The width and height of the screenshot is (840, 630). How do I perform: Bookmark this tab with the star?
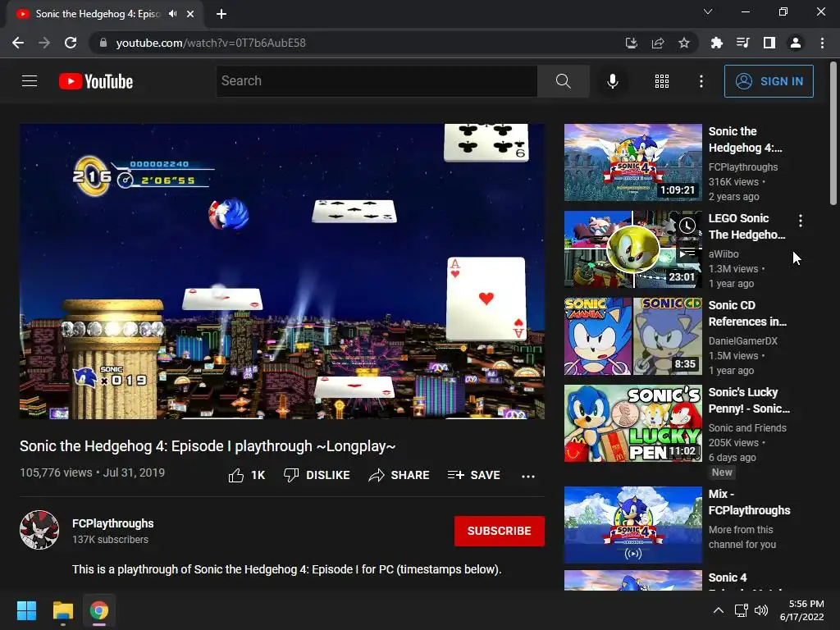[683, 43]
